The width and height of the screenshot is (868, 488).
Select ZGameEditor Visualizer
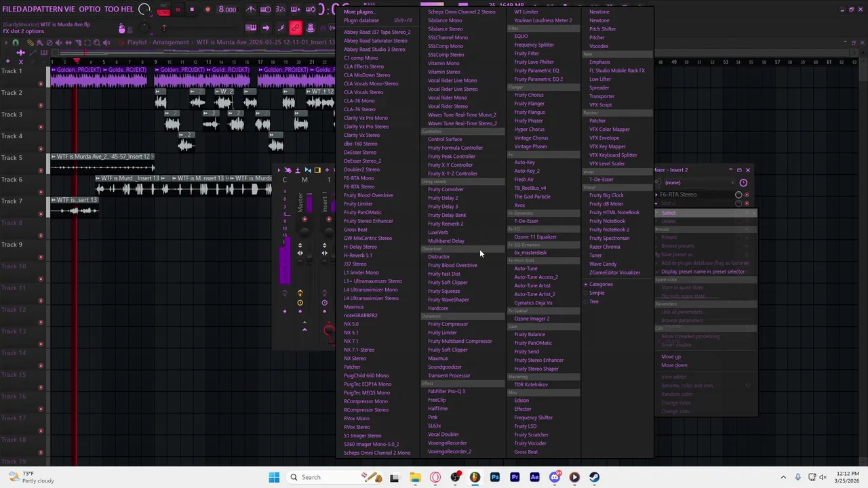pyautogui.click(x=614, y=272)
